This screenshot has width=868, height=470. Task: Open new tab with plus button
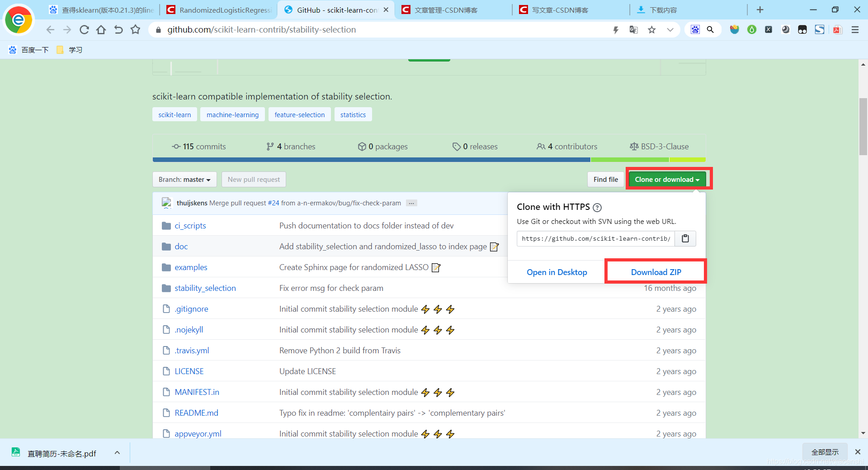click(760, 9)
